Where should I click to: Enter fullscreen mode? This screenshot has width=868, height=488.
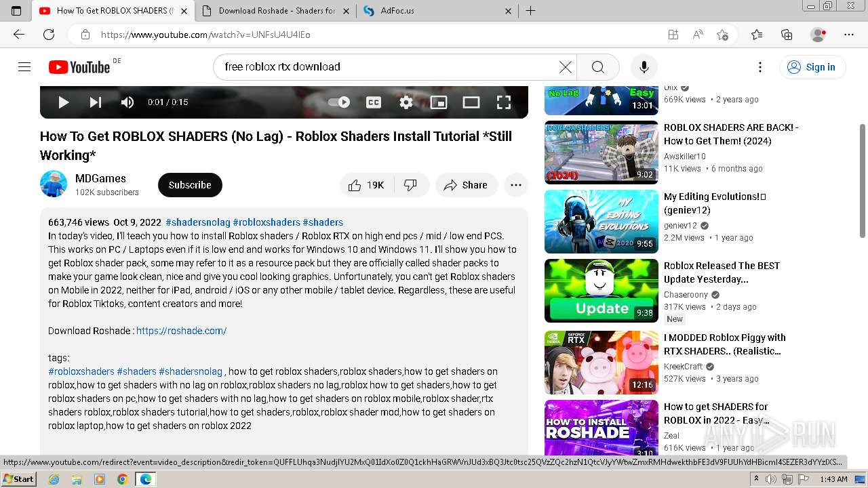point(504,102)
